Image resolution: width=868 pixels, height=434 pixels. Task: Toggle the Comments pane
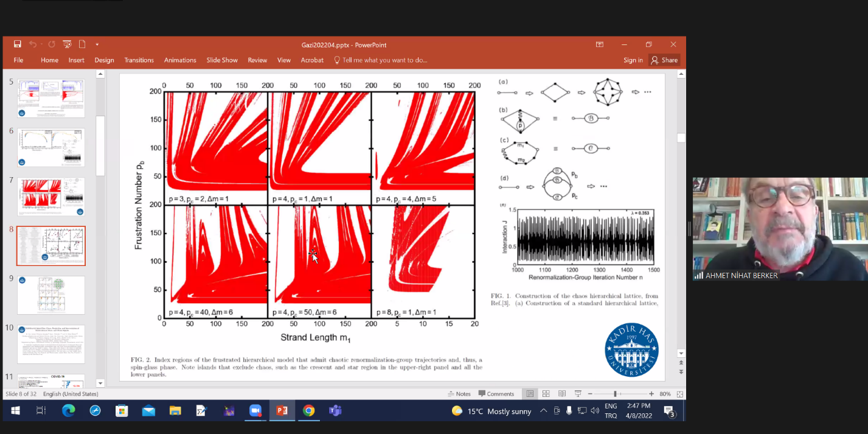pyautogui.click(x=496, y=394)
